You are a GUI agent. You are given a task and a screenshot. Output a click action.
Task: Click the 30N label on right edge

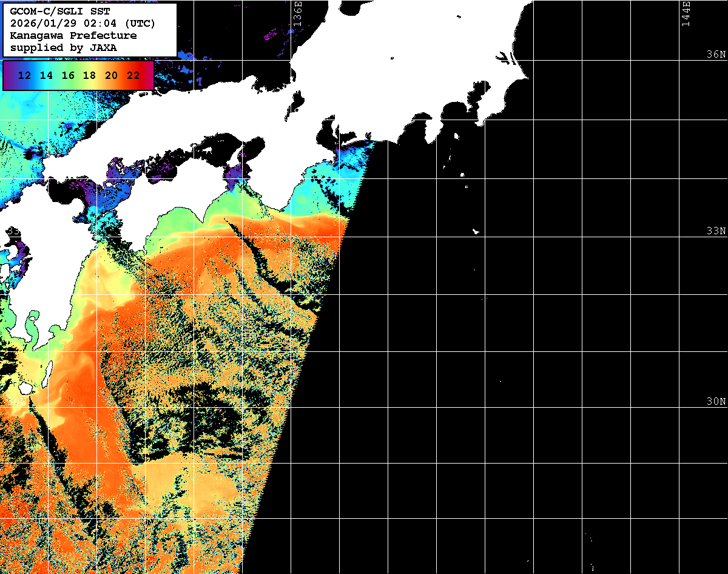tap(716, 402)
